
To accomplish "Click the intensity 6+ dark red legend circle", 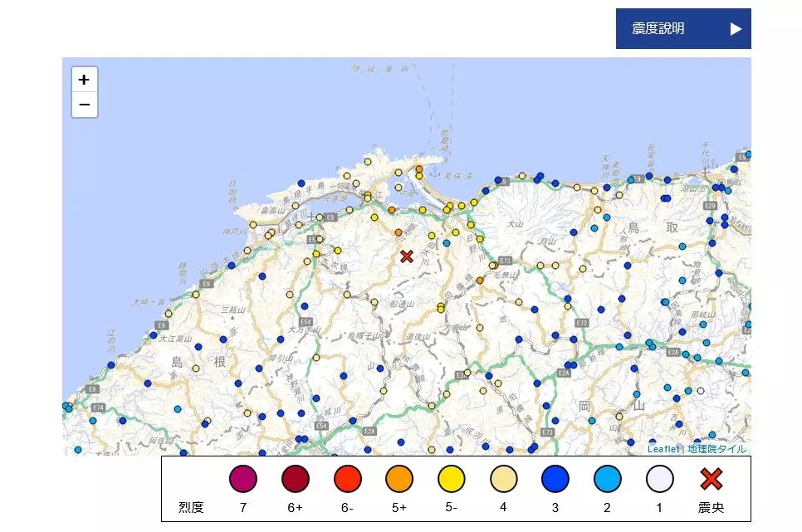I will (x=295, y=479).
